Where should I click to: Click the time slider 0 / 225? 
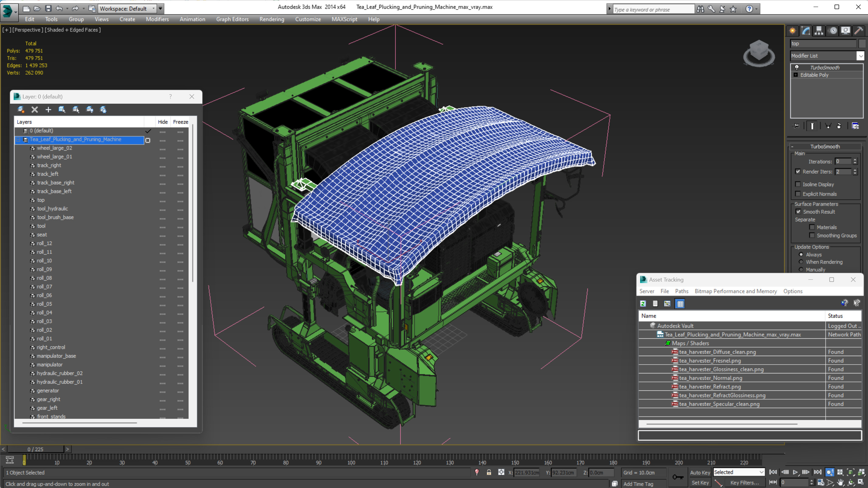(35, 449)
